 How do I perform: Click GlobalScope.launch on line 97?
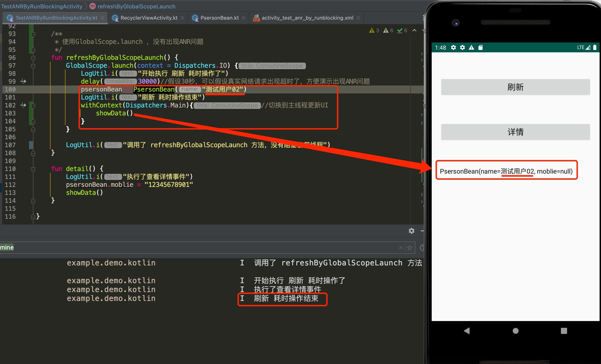tap(100, 66)
